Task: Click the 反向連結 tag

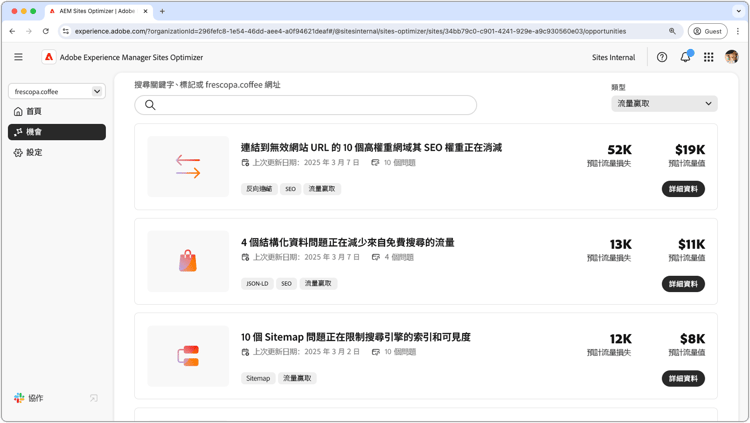Action: tap(259, 189)
